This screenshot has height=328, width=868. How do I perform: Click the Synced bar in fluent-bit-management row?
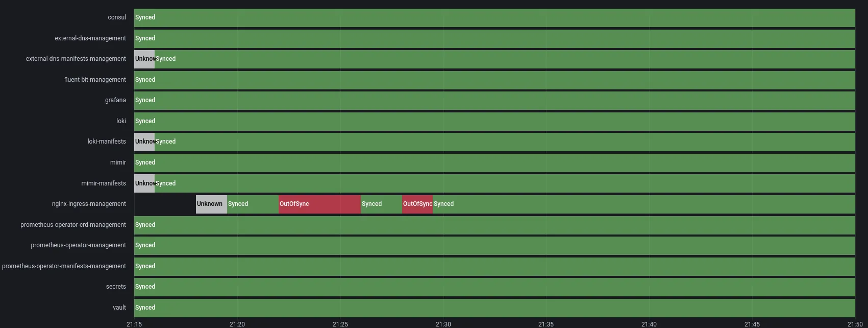point(494,80)
